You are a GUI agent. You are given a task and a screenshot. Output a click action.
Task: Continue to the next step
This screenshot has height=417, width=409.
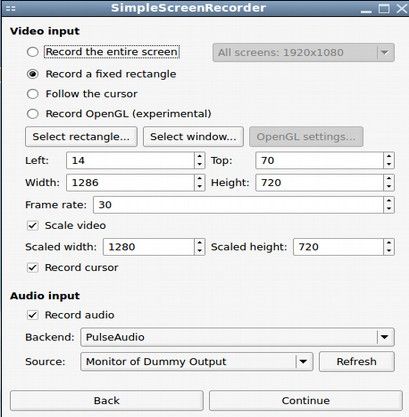click(x=306, y=401)
